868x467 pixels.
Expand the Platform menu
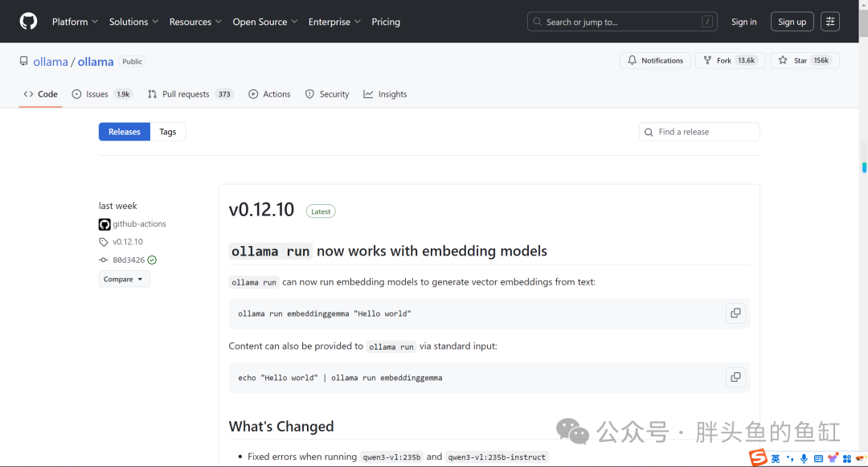tap(75, 22)
